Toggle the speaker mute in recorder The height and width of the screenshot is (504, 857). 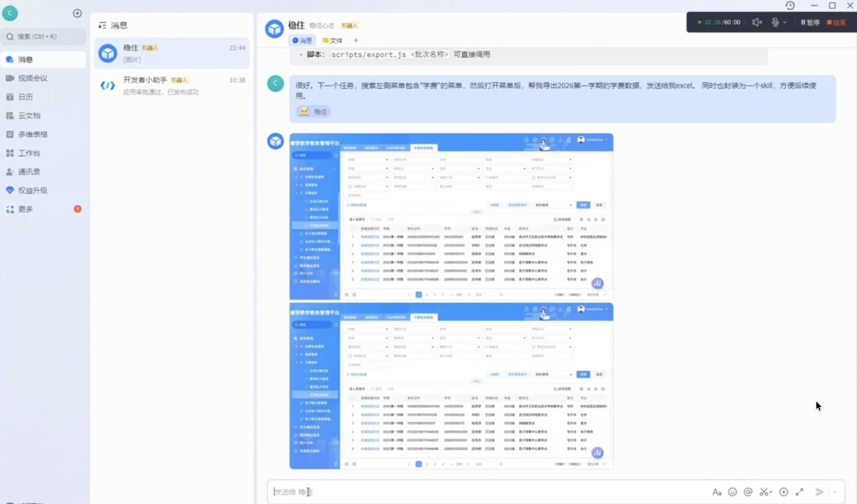pyautogui.click(x=757, y=22)
